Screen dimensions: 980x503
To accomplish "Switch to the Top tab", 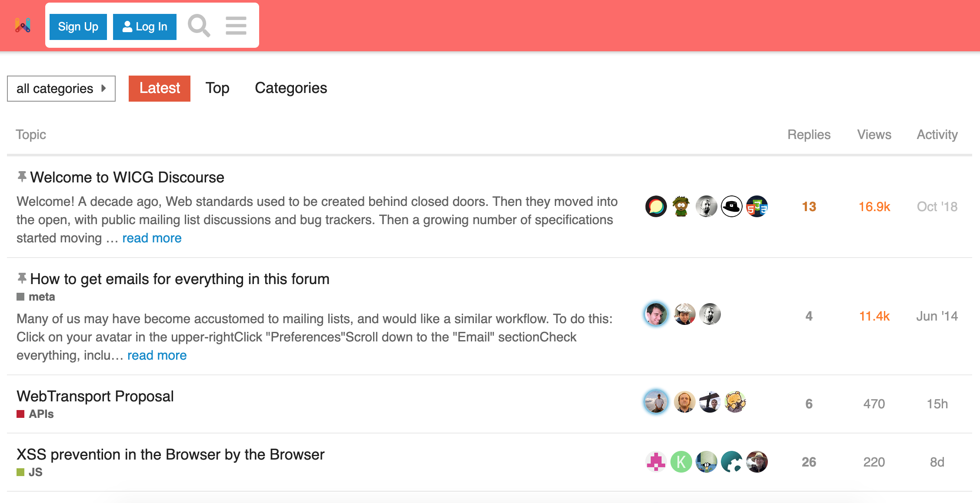I will click(x=217, y=88).
